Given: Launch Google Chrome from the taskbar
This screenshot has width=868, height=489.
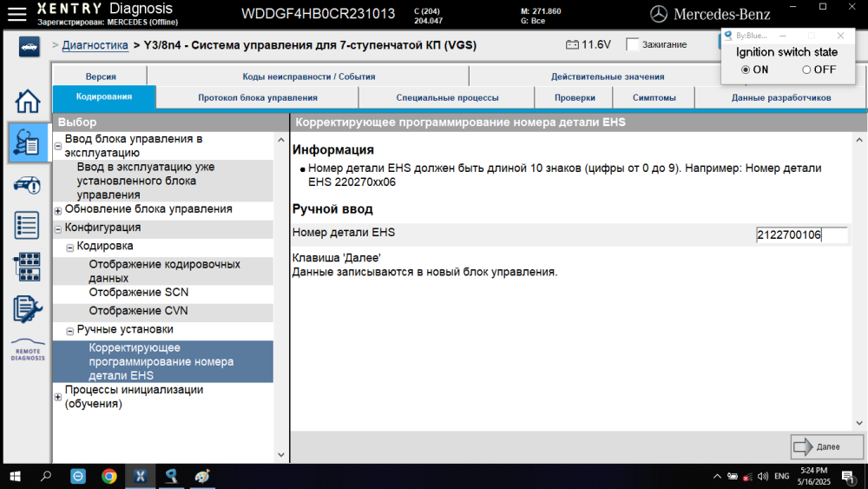Looking at the screenshot, I should (109, 476).
